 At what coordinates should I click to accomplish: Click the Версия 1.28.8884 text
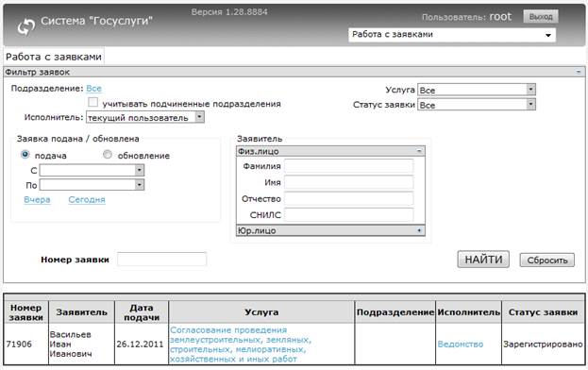point(229,12)
